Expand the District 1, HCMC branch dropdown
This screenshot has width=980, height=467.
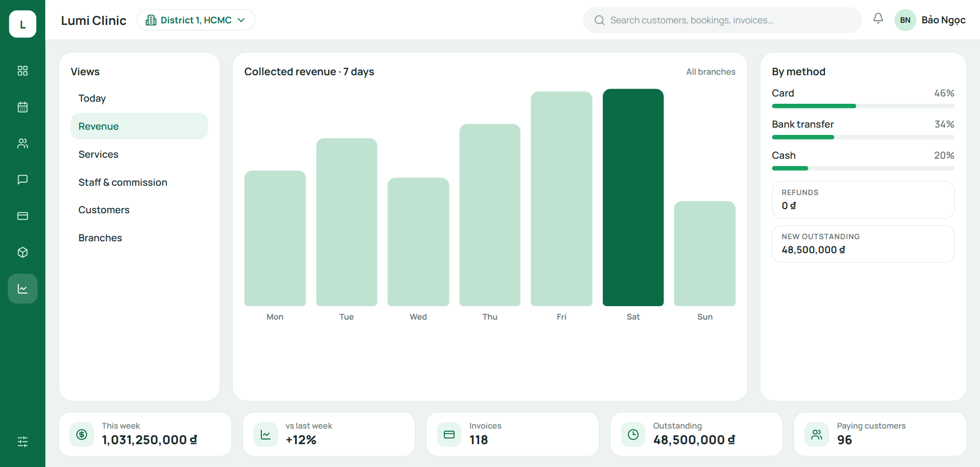(196, 20)
